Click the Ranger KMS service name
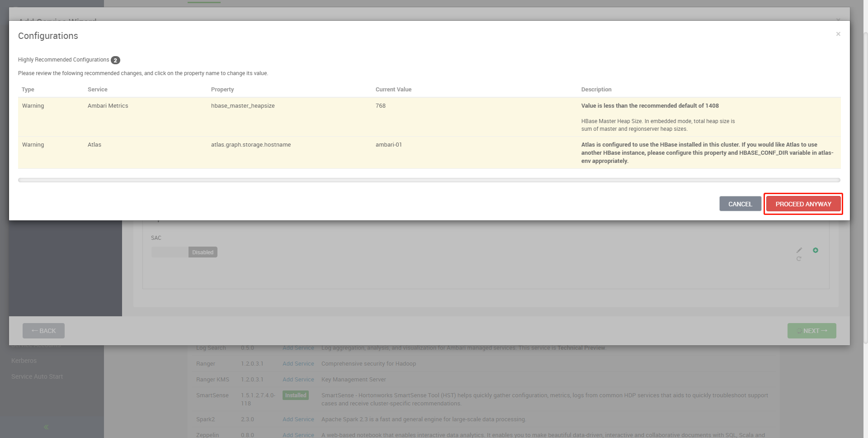This screenshot has width=868, height=438. 212,380
